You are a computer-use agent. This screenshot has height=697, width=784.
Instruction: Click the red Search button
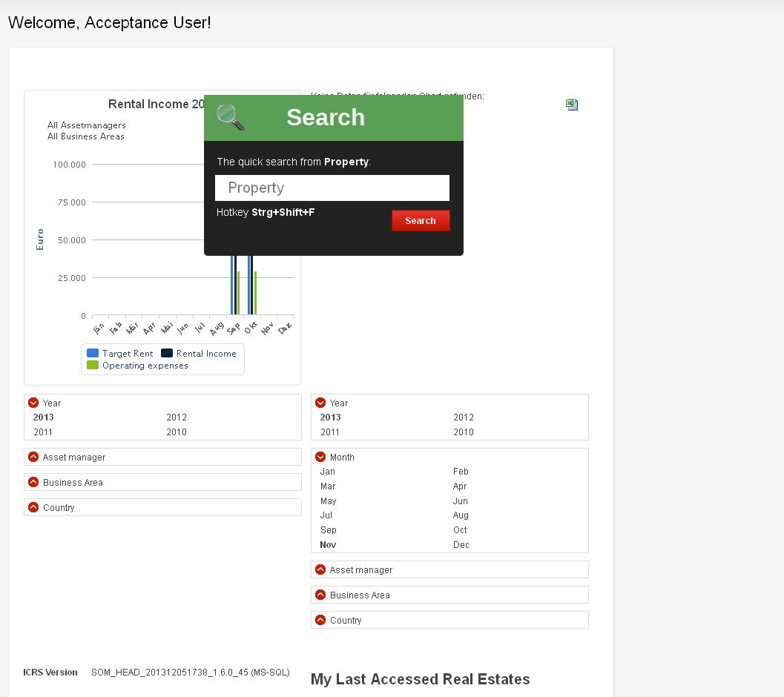pyautogui.click(x=421, y=221)
